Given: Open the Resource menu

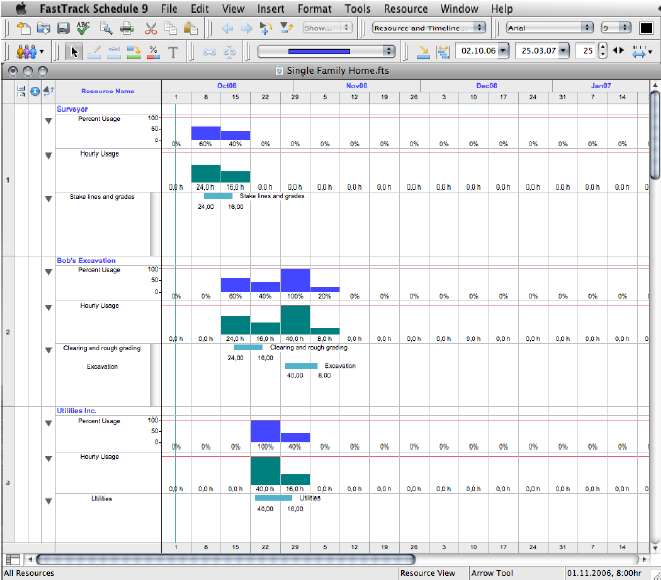Looking at the screenshot, I should (x=406, y=8).
